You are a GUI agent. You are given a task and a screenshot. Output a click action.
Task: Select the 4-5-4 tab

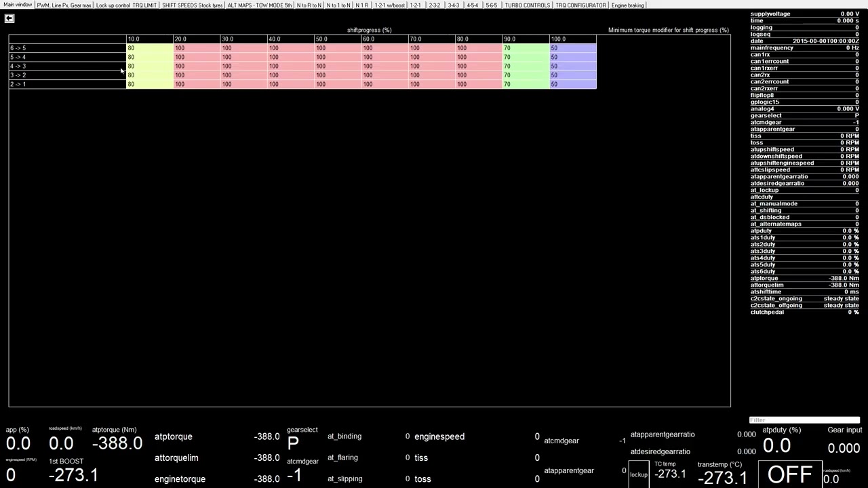click(472, 5)
